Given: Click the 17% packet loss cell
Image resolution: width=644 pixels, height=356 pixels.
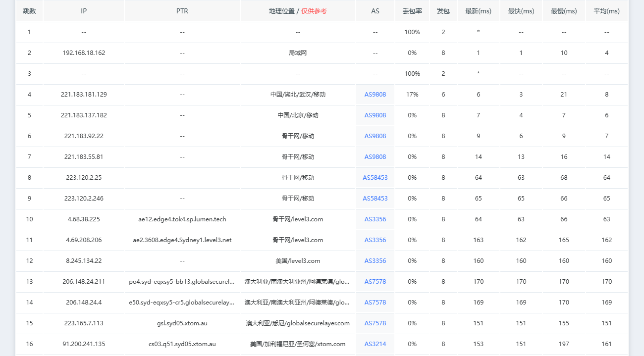Looking at the screenshot, I should tap(412, 95).
